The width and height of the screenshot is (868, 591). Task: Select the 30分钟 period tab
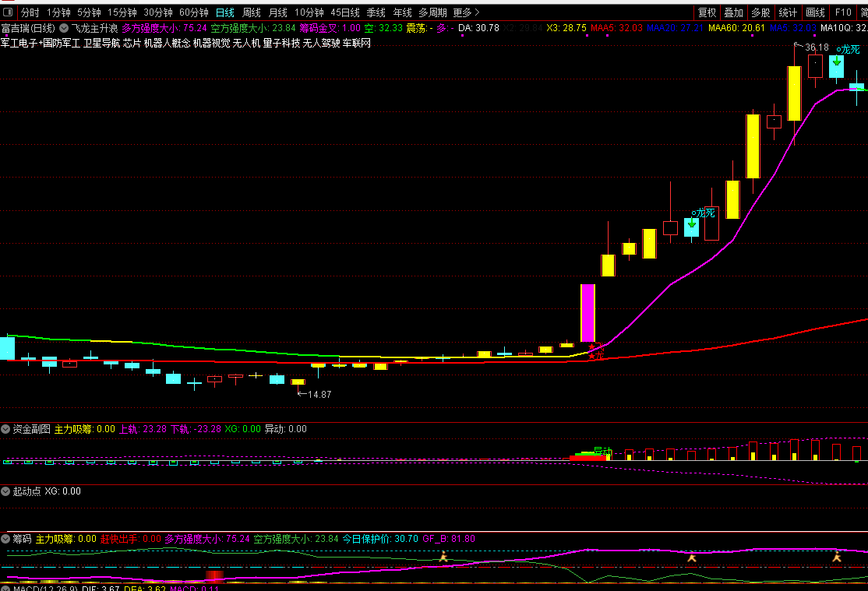coord(158,12)
